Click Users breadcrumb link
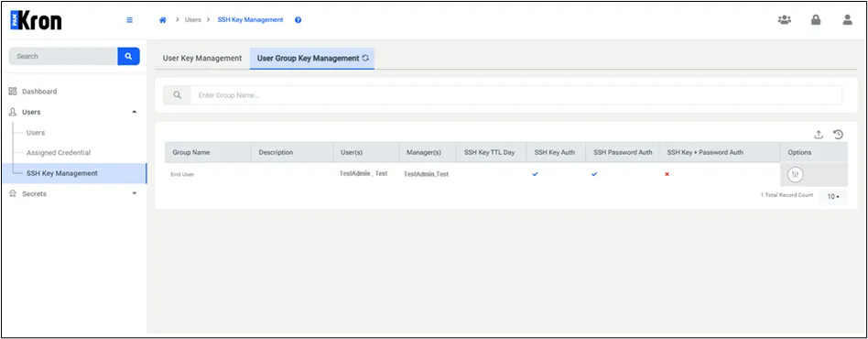This screenshot has width=868, height=339. pos(192,20)
